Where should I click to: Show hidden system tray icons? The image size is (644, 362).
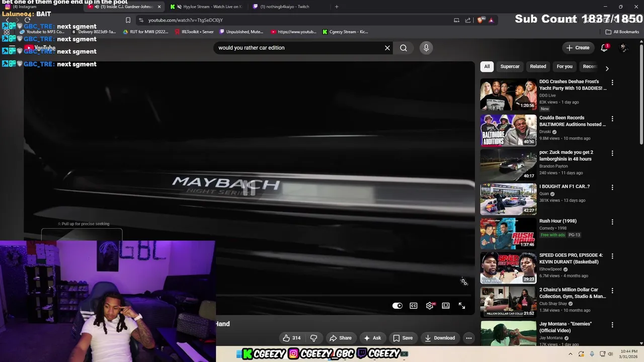(x=571, y=354)
